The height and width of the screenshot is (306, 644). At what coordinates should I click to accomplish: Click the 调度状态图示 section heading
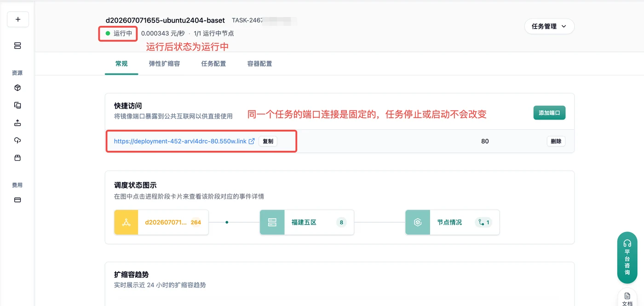tap(135, 185)
